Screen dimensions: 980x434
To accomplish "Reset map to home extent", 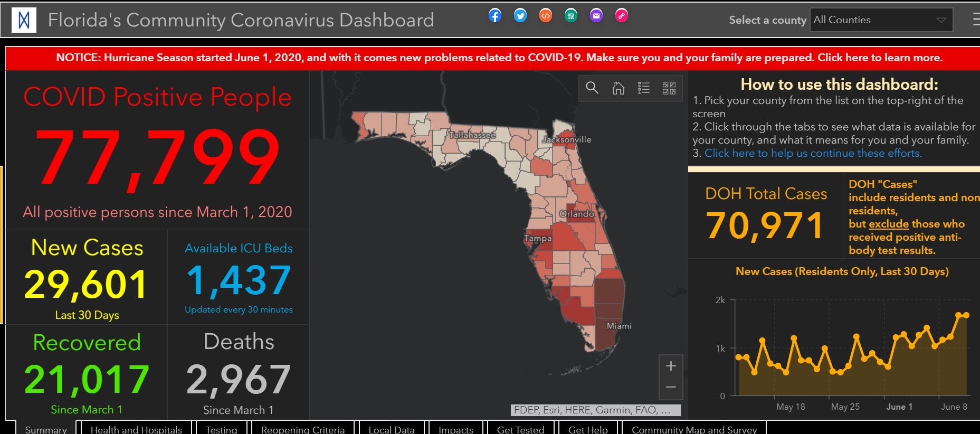I will pyautogui.click(x=618, y=88).
